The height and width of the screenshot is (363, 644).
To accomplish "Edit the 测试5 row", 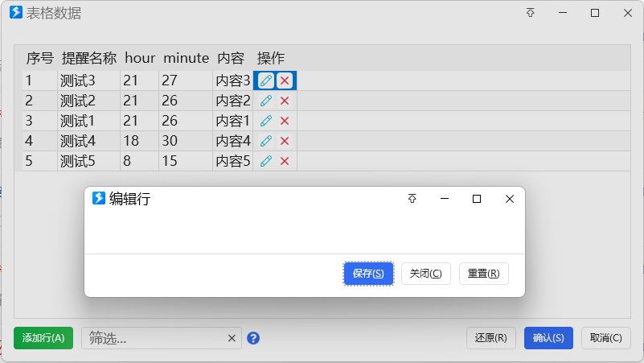I will [x=266, y=161].
